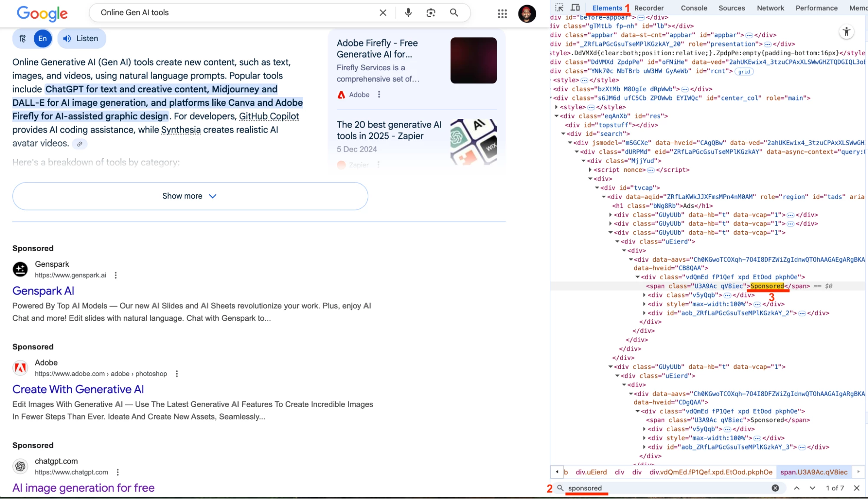
Task: Open options menu for chatgpt.com ad
Action: (118, 472)
